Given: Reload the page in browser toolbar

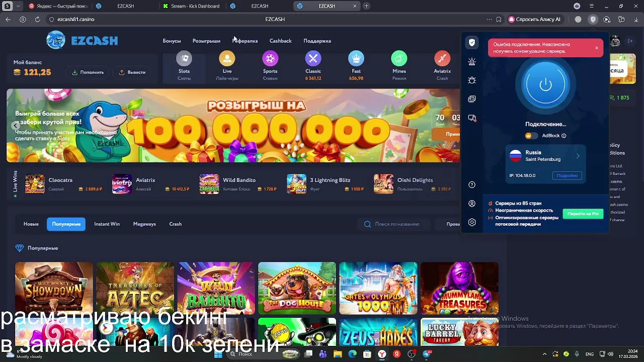Looking at the screenshot, I should point(37,19).
